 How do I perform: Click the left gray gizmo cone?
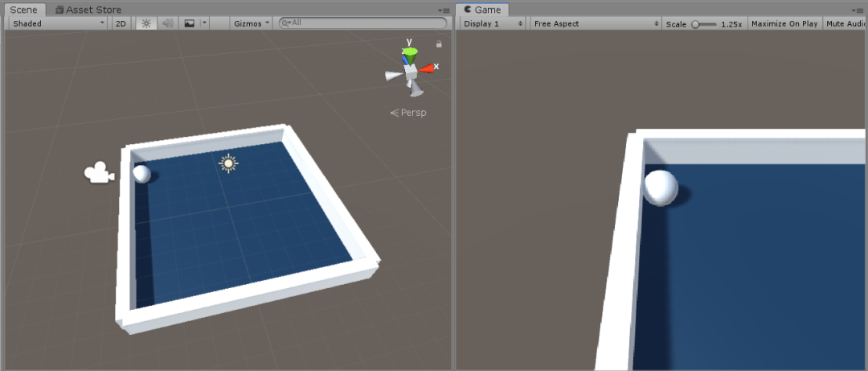[x=394, y=76]
